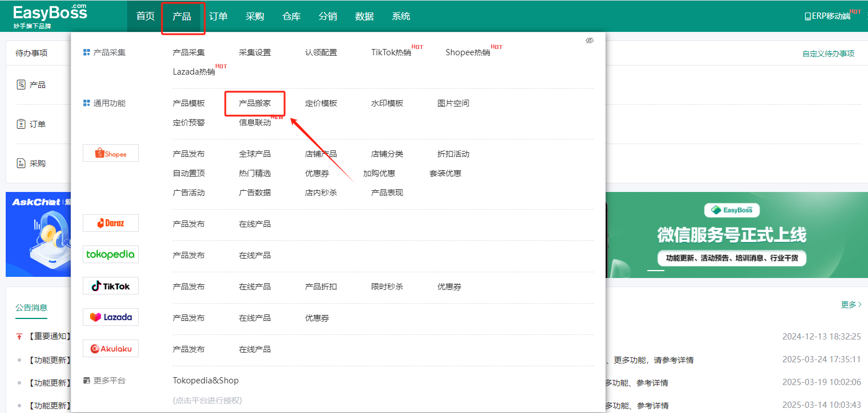Click the Daraz platform logo
The width and height of the screenshot is (868, 413).
(x=111, y=223)
